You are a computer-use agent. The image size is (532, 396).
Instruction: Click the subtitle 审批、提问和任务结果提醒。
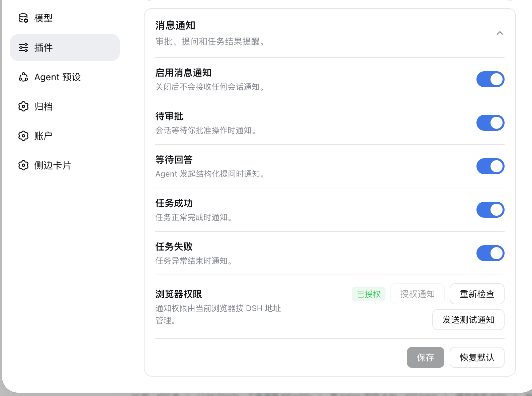pos(210,41)
